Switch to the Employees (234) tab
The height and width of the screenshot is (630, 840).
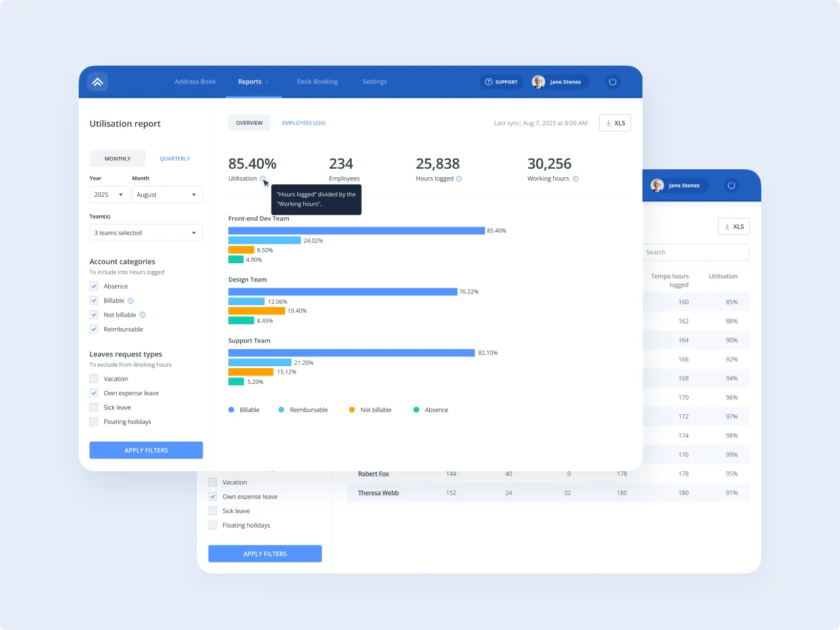tap(303, 123)
